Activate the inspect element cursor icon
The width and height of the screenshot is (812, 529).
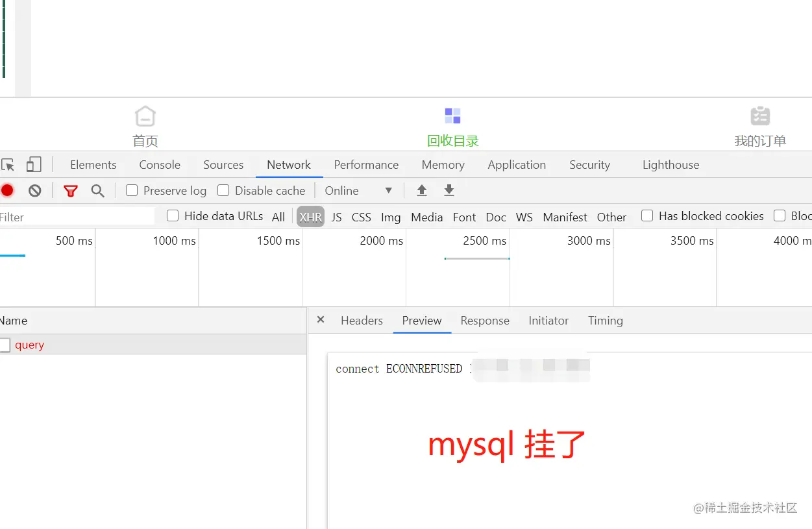pyautogui.click(x=8, y=165)
